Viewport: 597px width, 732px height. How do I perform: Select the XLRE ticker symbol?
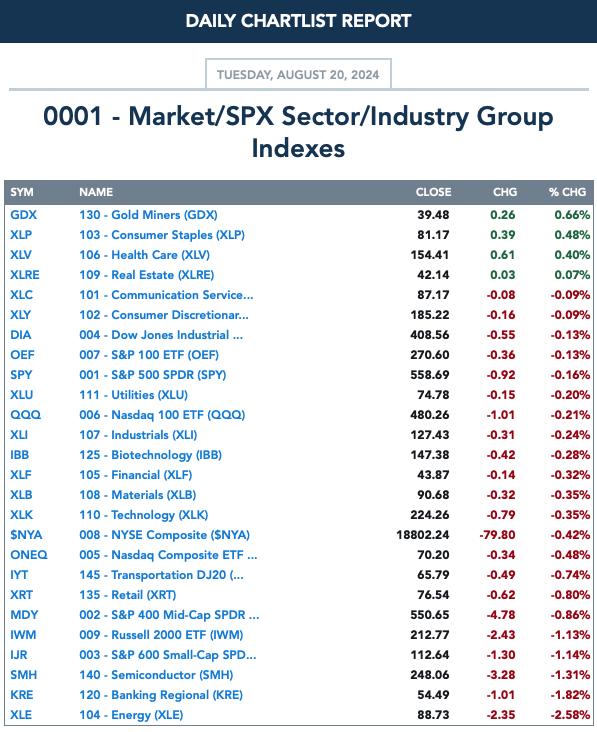point(25,275)
